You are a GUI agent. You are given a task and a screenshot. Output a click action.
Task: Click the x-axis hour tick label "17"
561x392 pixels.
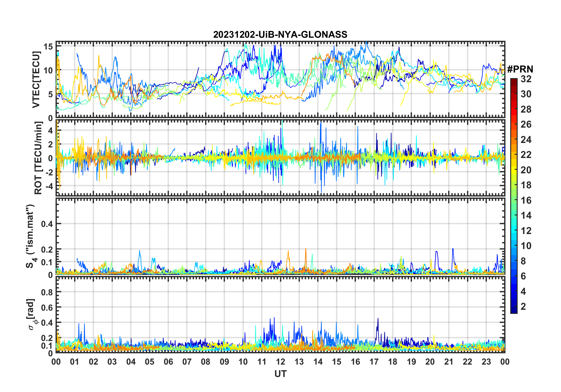coord(374,362)
